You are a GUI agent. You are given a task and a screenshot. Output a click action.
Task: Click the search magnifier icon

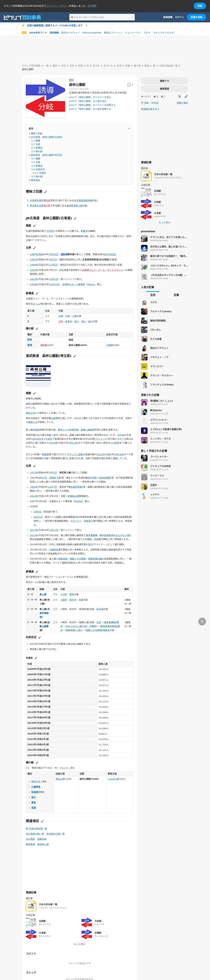(72, 17)
